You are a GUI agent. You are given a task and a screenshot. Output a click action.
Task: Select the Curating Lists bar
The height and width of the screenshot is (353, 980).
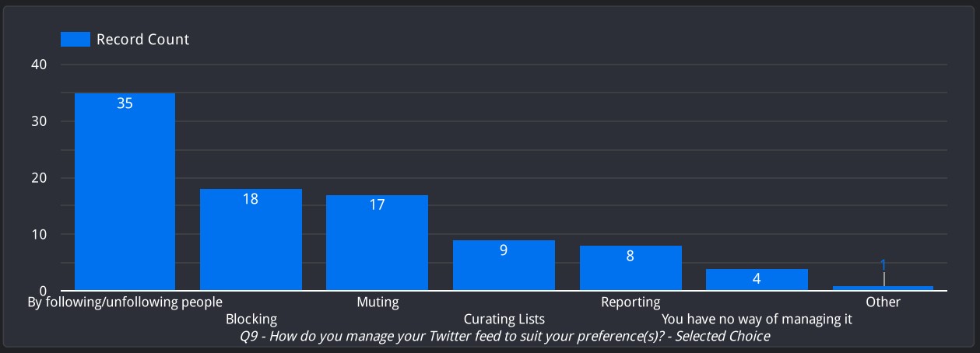[x=504, y=265]
